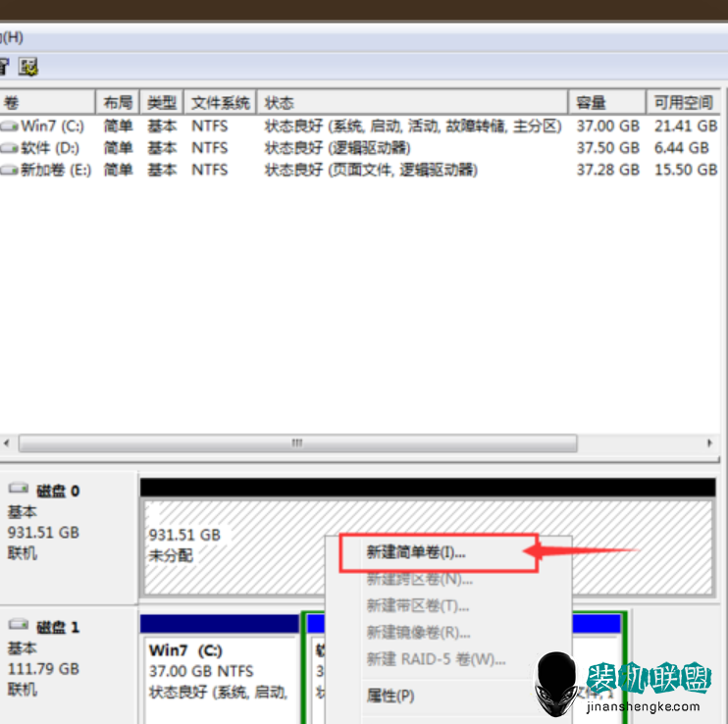Sort by the 容量 column header
The height and width of the screenshot is (724, 728).
(x=606, y=102)
